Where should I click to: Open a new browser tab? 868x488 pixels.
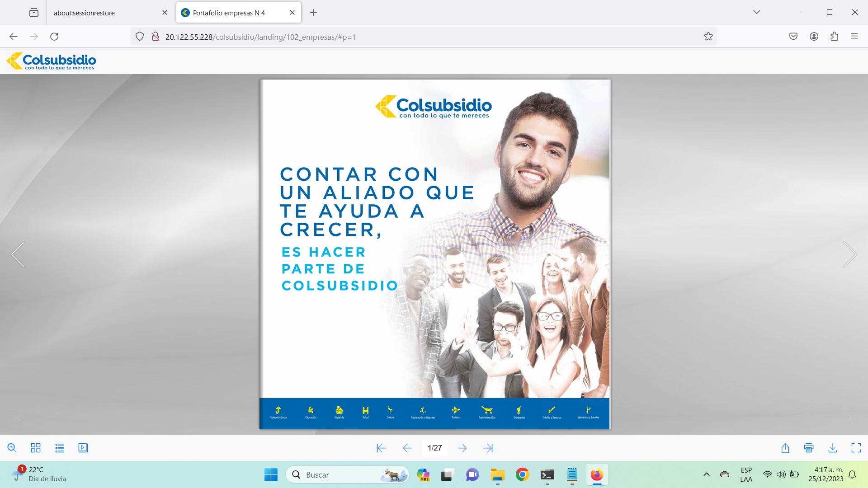(x=313, y=13)
